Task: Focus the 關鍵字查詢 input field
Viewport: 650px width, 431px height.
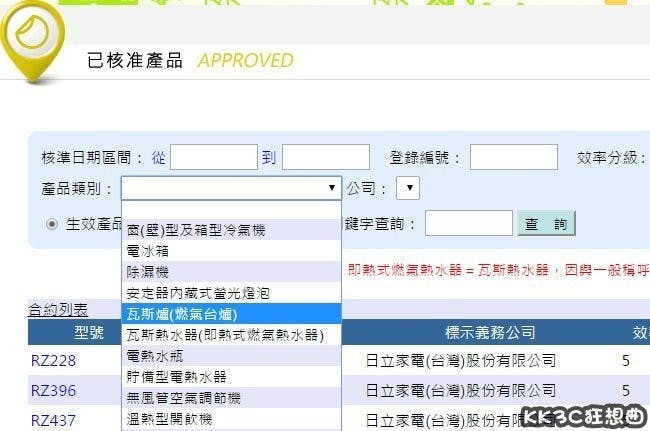Action: pos(469,223)
